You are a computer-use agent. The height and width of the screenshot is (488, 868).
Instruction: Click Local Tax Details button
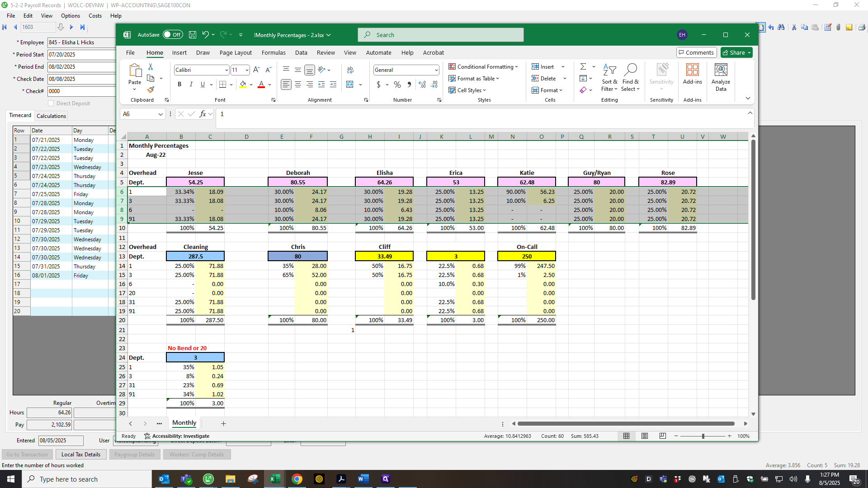tap(81, 454)
